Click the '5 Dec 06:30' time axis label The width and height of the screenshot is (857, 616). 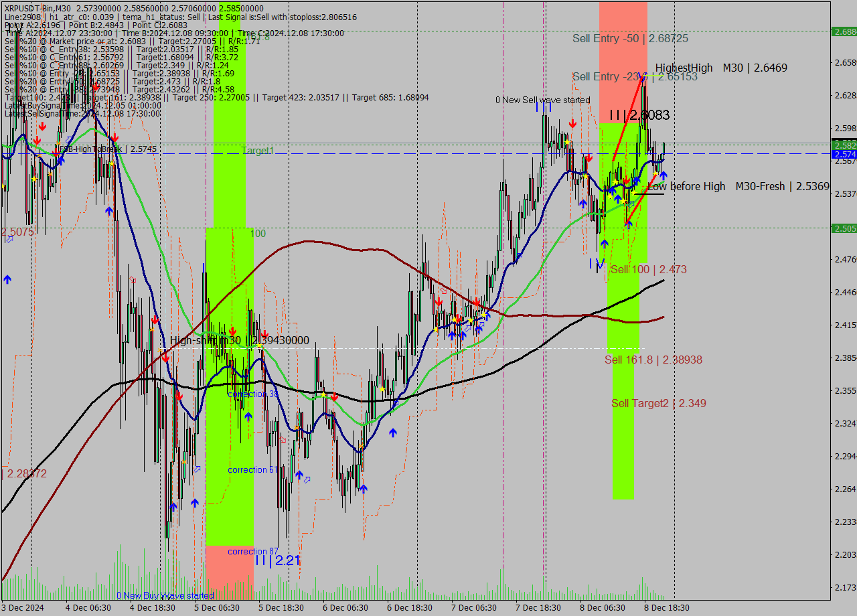coord(217,608)
